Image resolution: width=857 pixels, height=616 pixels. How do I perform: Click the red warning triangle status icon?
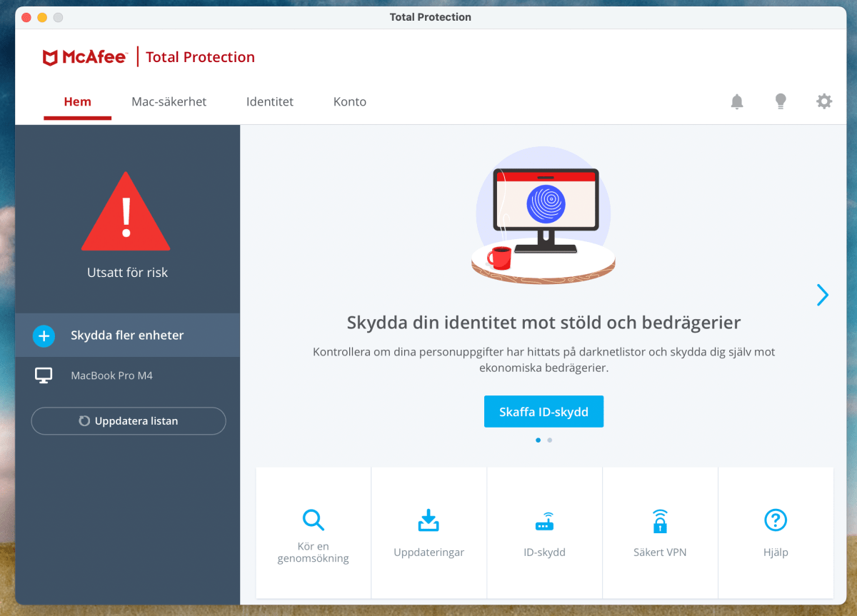click(126, 214)
